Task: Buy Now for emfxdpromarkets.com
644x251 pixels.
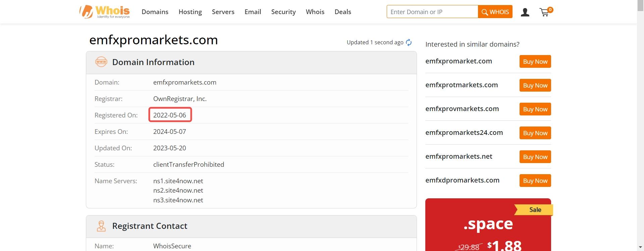Action: coord(535,181)
